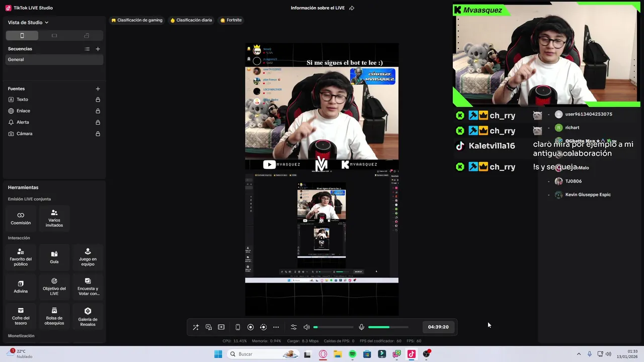The height and width of the screenshot is (362, 644).
Task: Select the portrait phone layout icon
Action: (x=22, y=36)
